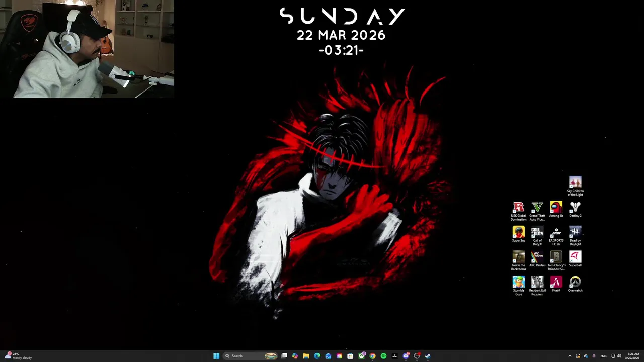Select the Super Sus desktop shortcut

(x=518, y=234)
